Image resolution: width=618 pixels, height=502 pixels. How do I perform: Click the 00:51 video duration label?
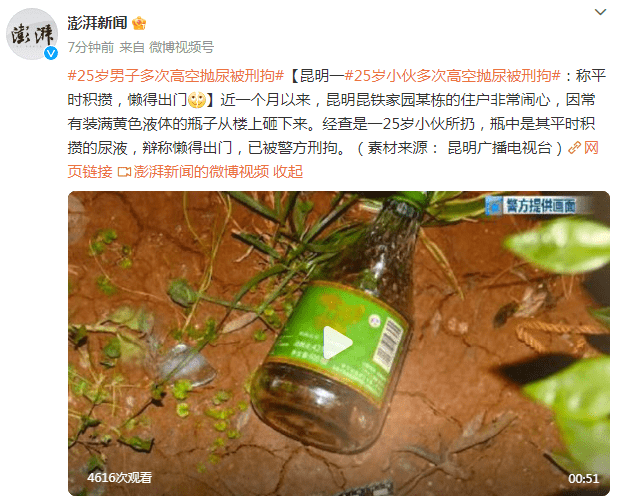[583, 478]
